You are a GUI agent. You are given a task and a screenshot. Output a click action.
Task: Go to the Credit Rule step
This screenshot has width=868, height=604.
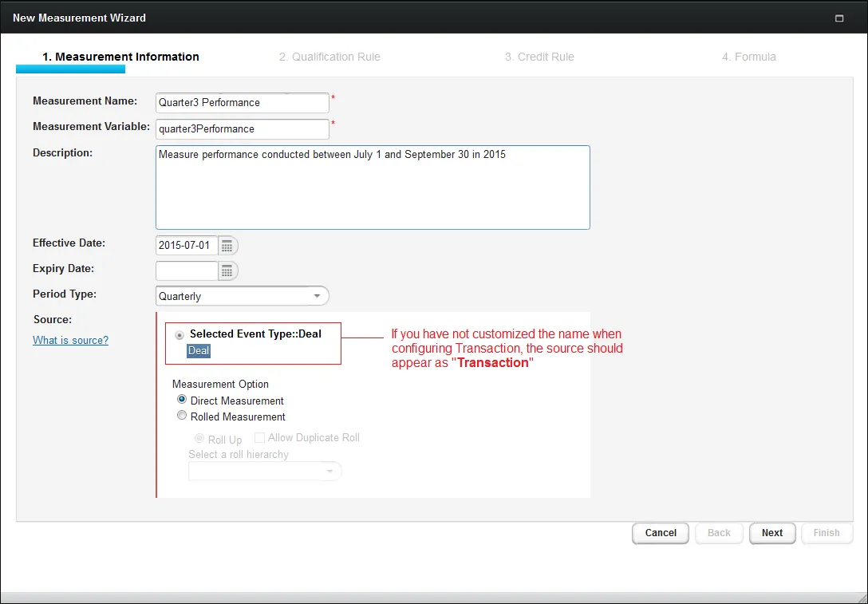539,57
